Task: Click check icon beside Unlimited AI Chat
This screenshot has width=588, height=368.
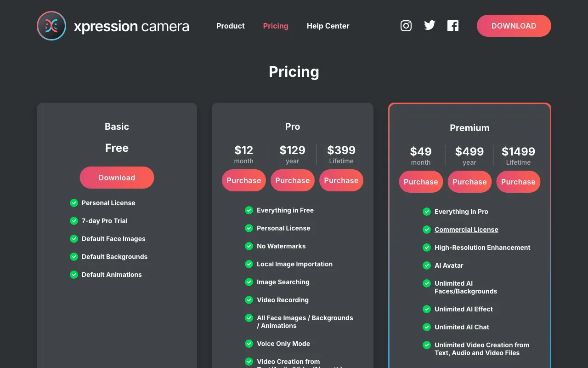Action: [427, 327]
